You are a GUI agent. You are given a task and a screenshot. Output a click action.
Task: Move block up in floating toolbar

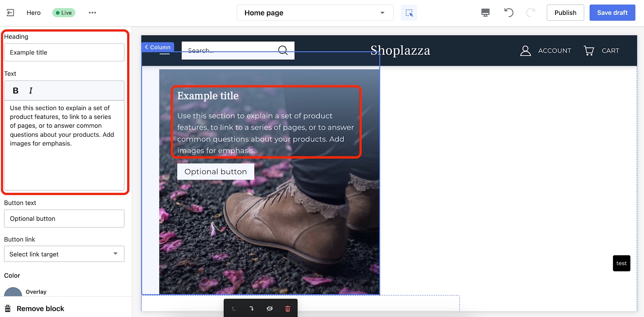click(233, 309)
